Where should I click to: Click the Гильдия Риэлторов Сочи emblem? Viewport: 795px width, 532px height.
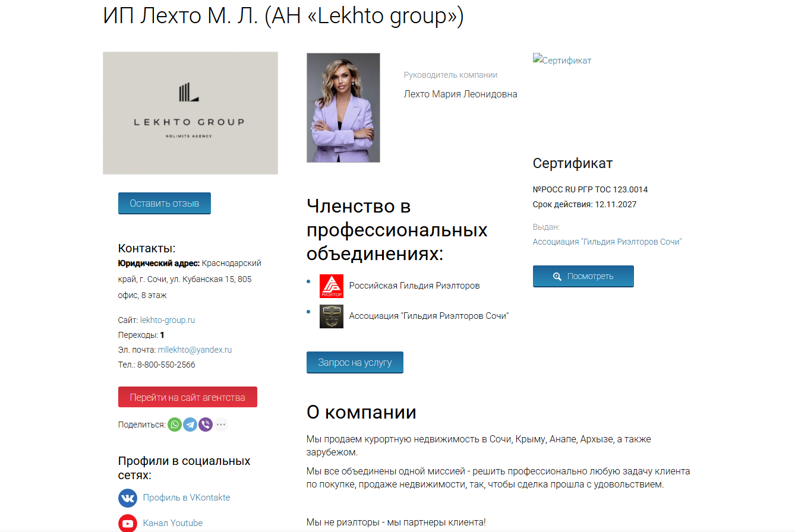pyautogui.click(x=332, y=316)
